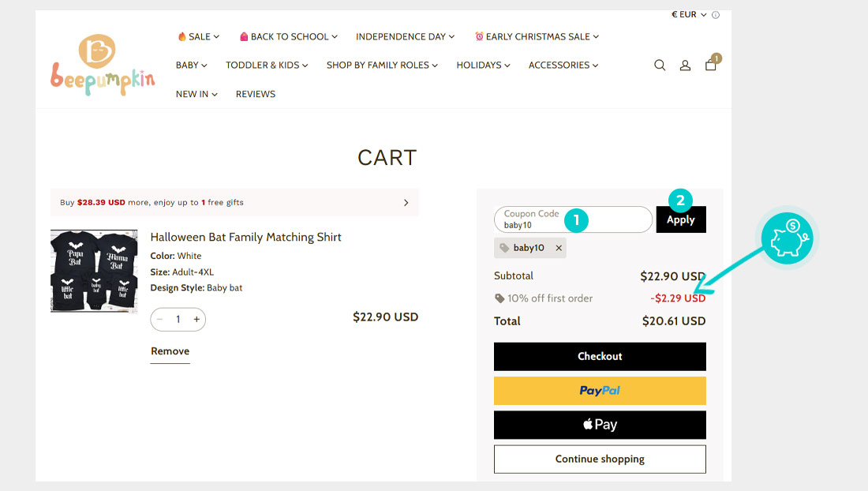868x491 pixels.
Task: Expand SHOP BY FAMILY ROLES menu
Action: 382,66
